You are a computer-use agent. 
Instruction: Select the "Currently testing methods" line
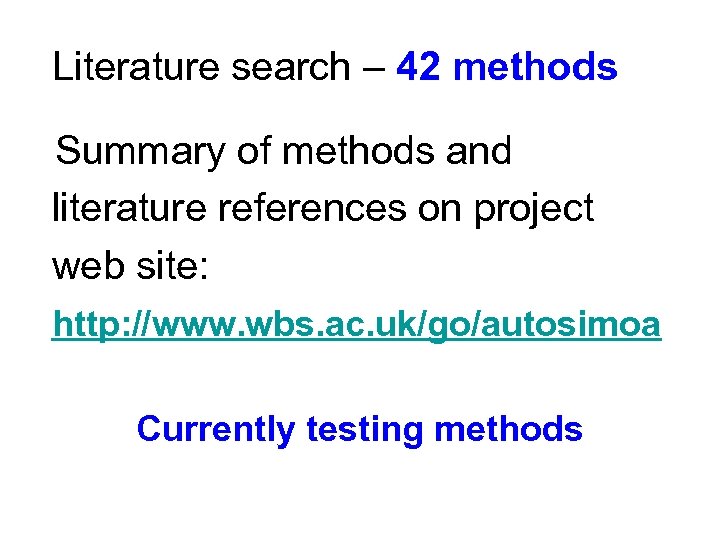tap(359, 429)
